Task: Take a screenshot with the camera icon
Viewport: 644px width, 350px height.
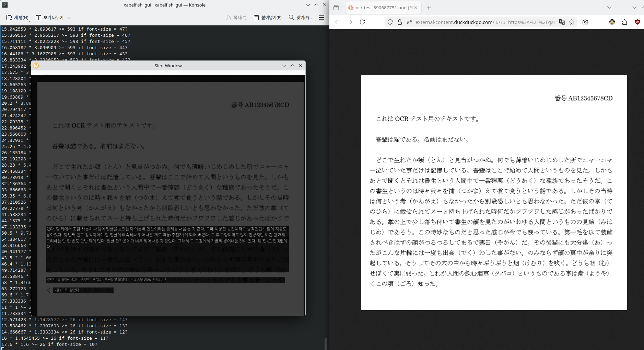Action: point(585,22)
